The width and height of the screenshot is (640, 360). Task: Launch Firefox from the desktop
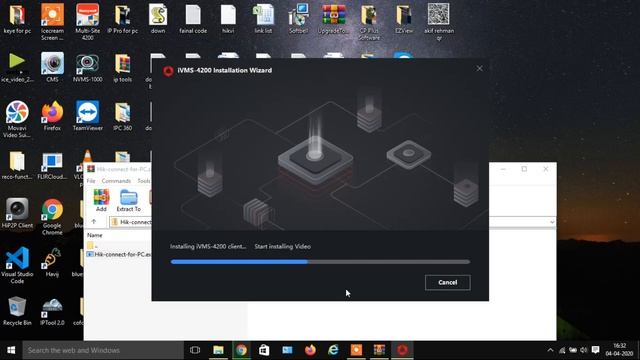[x=52, y=116]
